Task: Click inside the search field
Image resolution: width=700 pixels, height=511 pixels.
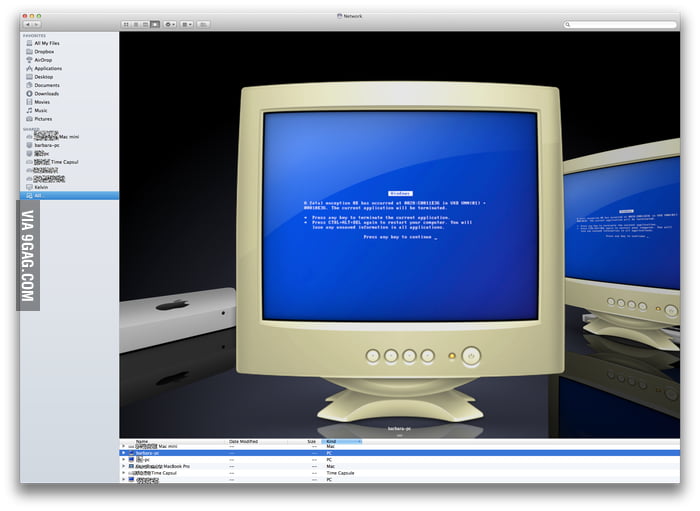Action: (x=623, y=23)
